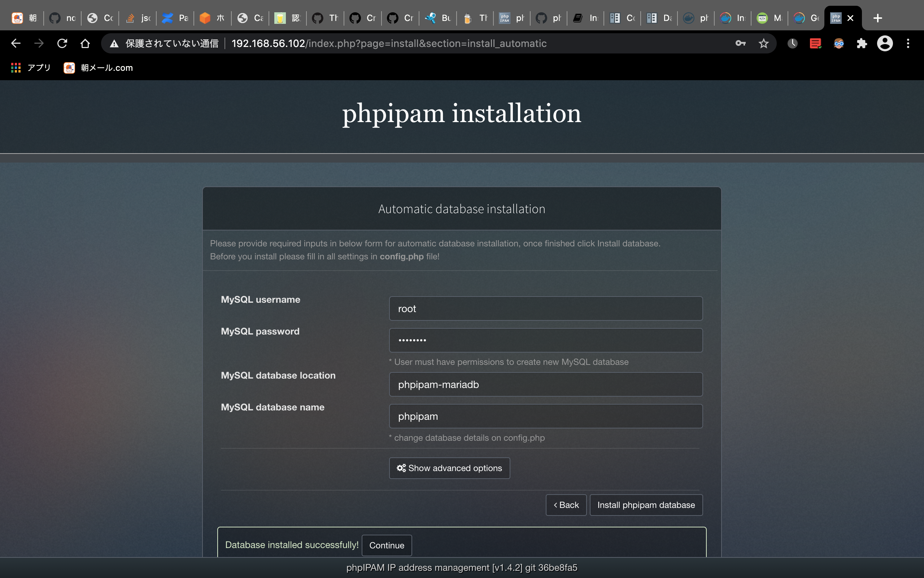The height and width of the screenshot is (578, 924).
Task: Switch to the Confluence 'Pa' tab
Action: 175,18
